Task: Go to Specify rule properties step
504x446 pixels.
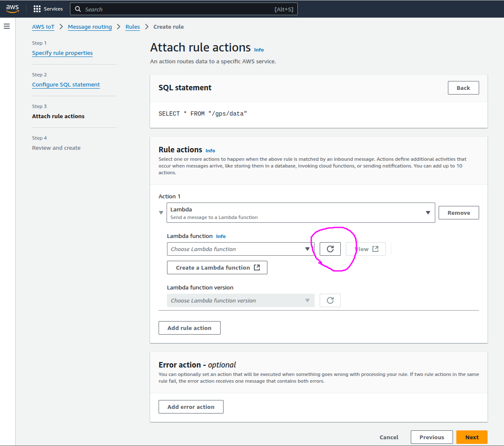Action: point(62,53)
